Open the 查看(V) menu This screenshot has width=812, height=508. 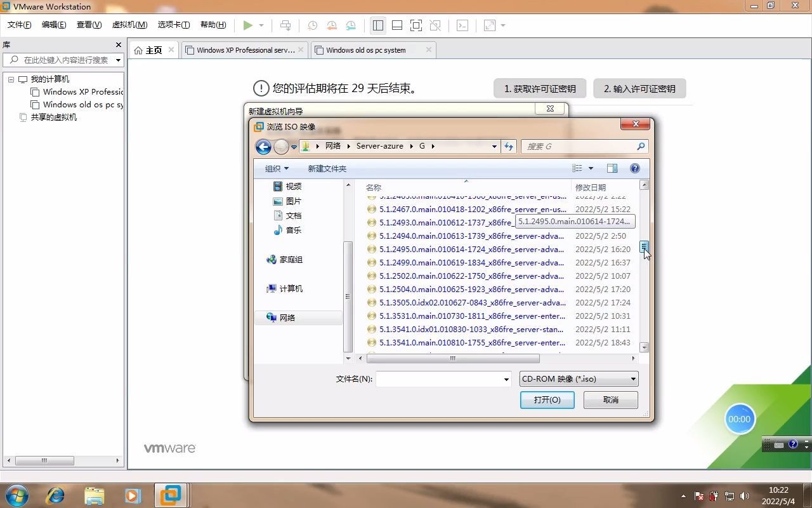point(89,25)
